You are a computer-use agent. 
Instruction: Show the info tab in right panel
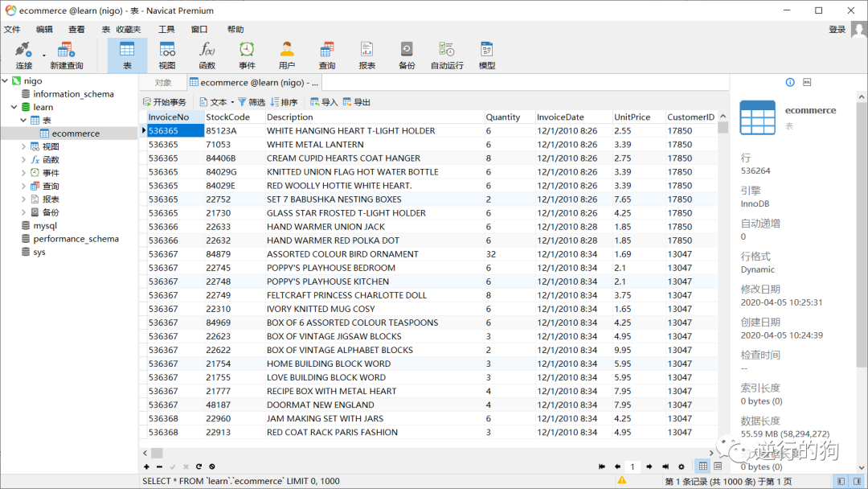point(790,83)
